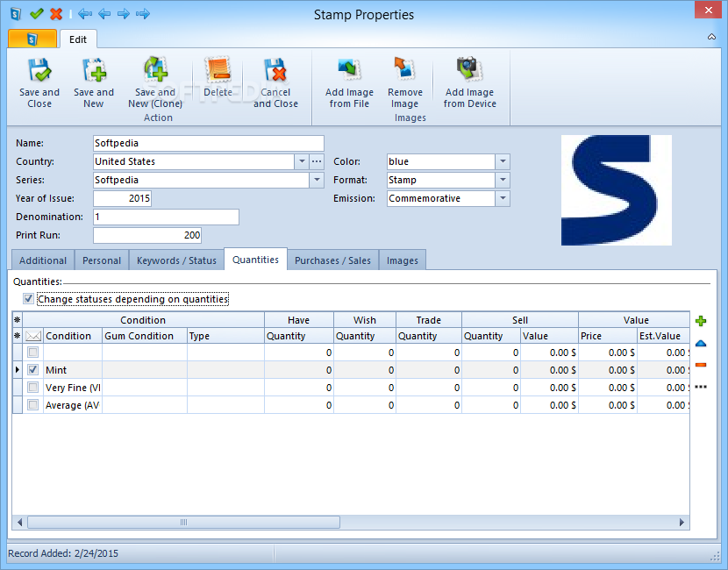Click the Mint condition cell
The width and height of the screenshot is (728, 570).
pyautogui.click(x=73, y=370)
